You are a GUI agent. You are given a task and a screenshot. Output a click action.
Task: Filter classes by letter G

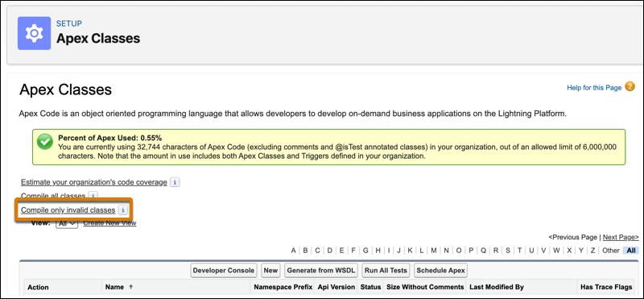(x=365, y=251)
